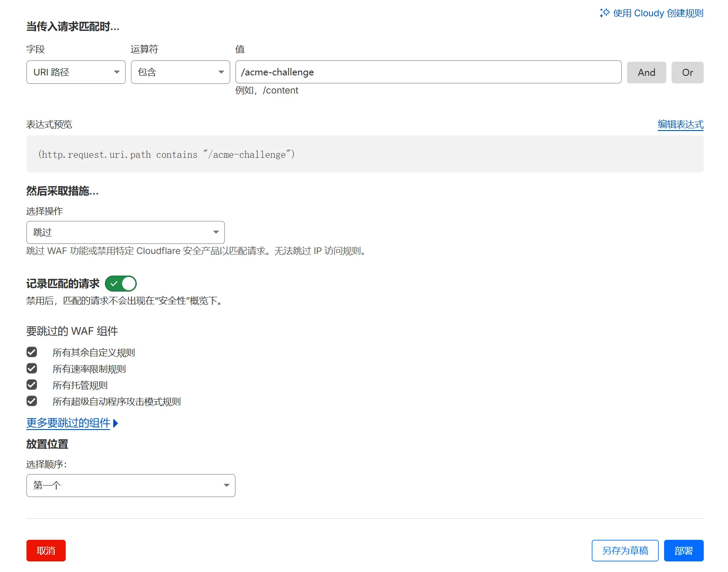Open the 跳过 action dropdown
Screen dimensions: 728x572
125,232
